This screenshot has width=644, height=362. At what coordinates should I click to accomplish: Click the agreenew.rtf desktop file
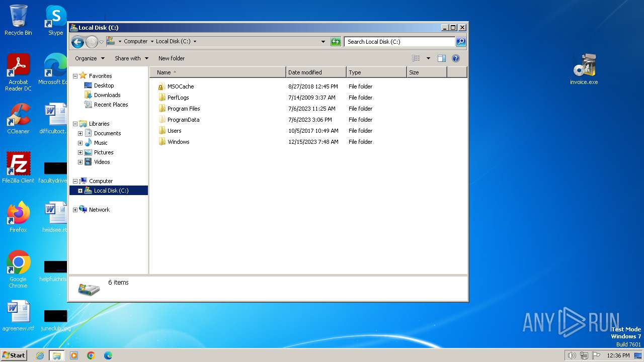pos(18,316)
